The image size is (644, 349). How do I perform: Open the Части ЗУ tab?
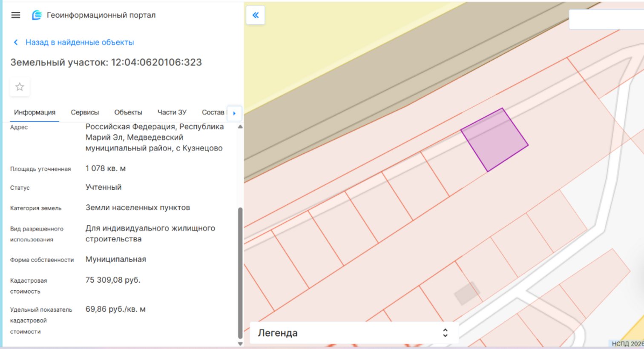coord(172,112)
